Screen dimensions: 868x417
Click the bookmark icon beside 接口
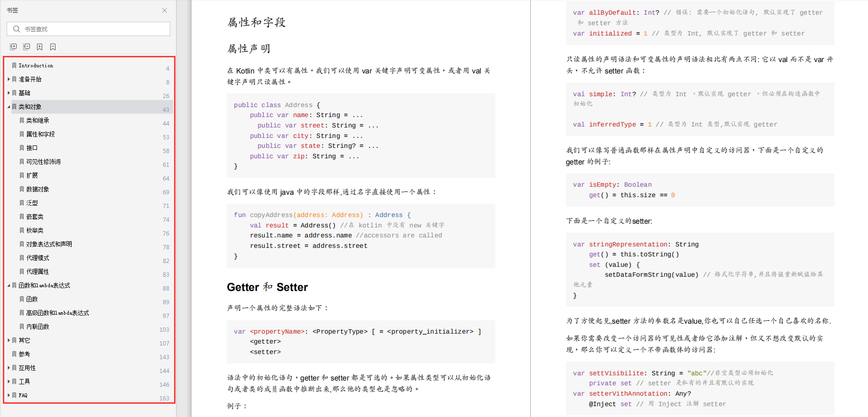point(22,148)
